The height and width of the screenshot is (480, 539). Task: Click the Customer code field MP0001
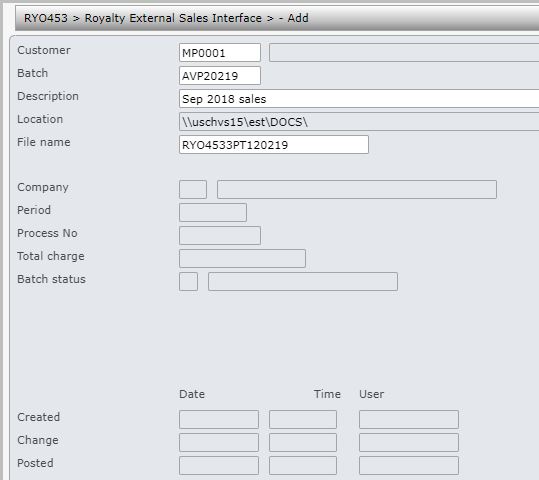[x=220, y=53]
